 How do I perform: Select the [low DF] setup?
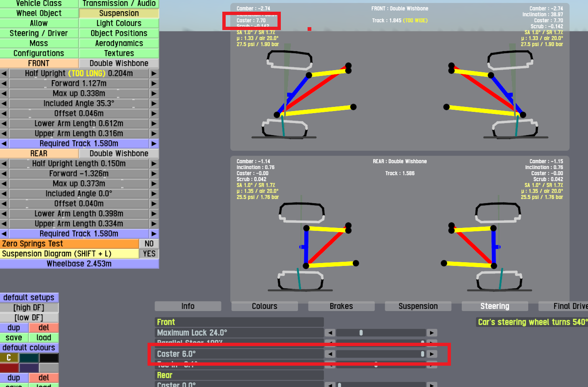pyautogui.click(x=29, y=318)
